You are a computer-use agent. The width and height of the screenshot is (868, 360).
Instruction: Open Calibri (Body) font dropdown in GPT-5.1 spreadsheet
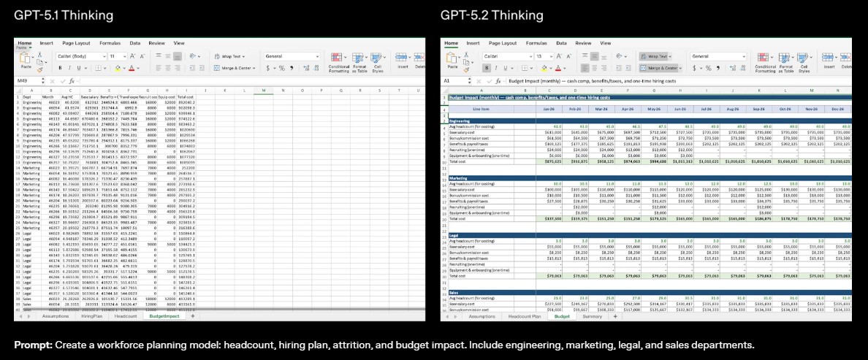click(79, 56)
